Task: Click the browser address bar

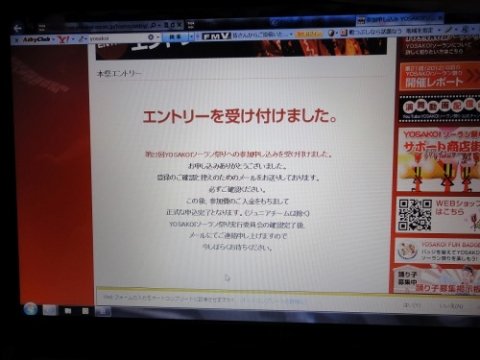Action: click(123, 26)
